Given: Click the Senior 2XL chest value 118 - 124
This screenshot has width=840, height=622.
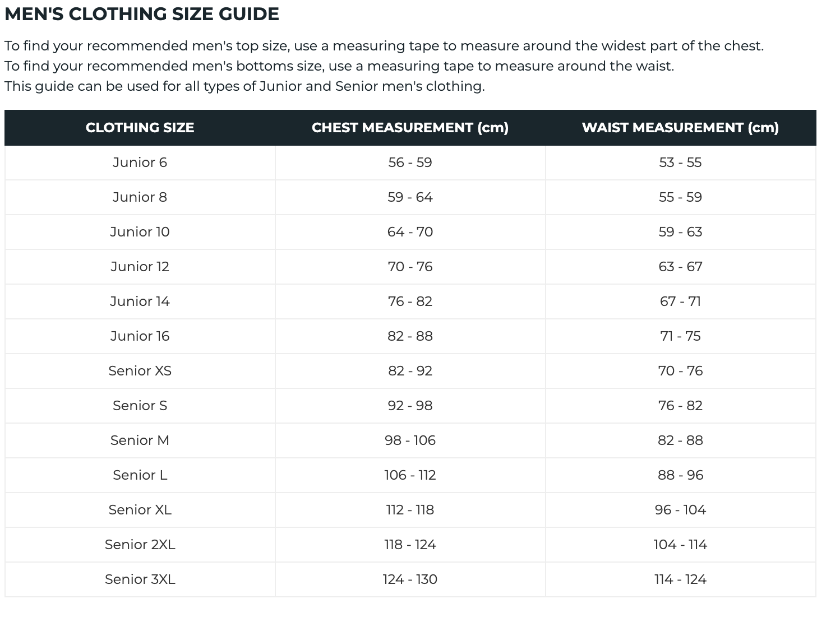Looking at the screenshot, I should (410, 545).
